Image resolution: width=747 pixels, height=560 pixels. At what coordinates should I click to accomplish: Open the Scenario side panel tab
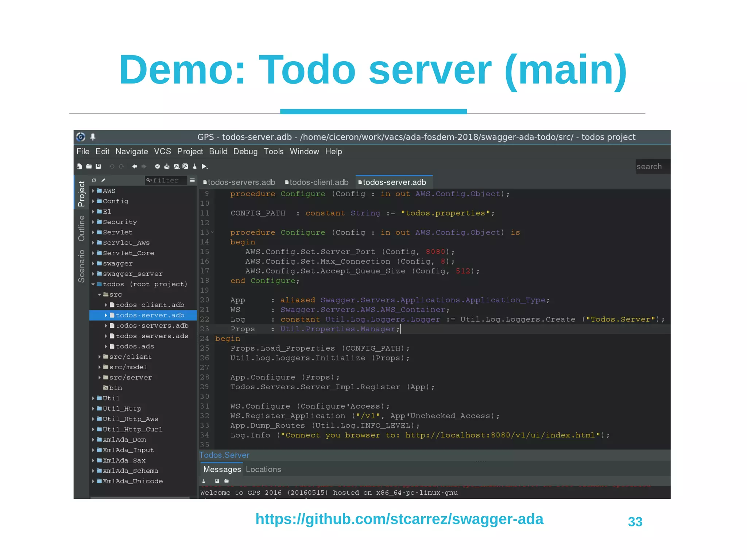coord(81,266)
